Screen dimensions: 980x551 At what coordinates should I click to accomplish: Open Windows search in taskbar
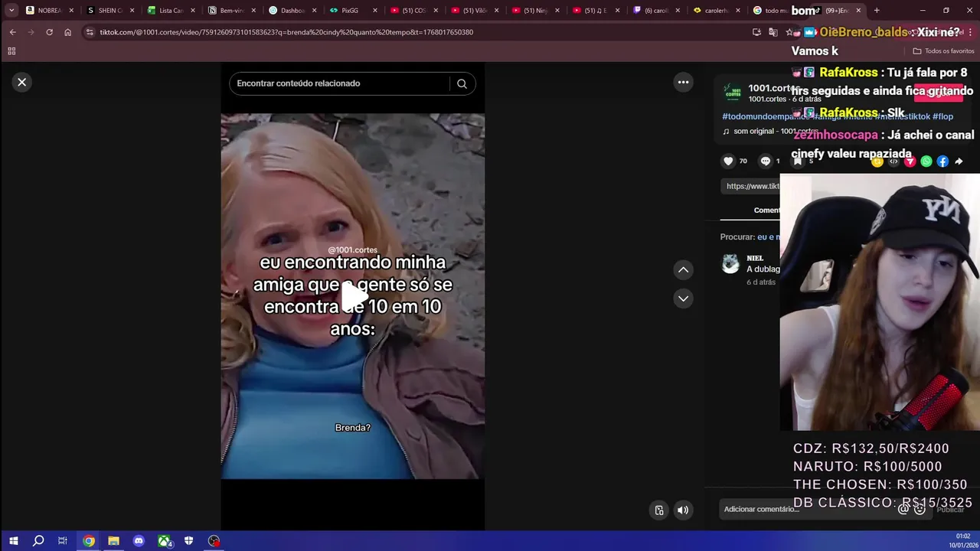click(38, 541)
